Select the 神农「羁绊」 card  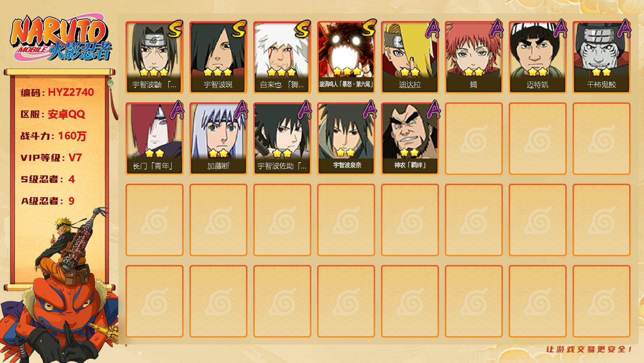pyautogui.click(x=410, y=139)
